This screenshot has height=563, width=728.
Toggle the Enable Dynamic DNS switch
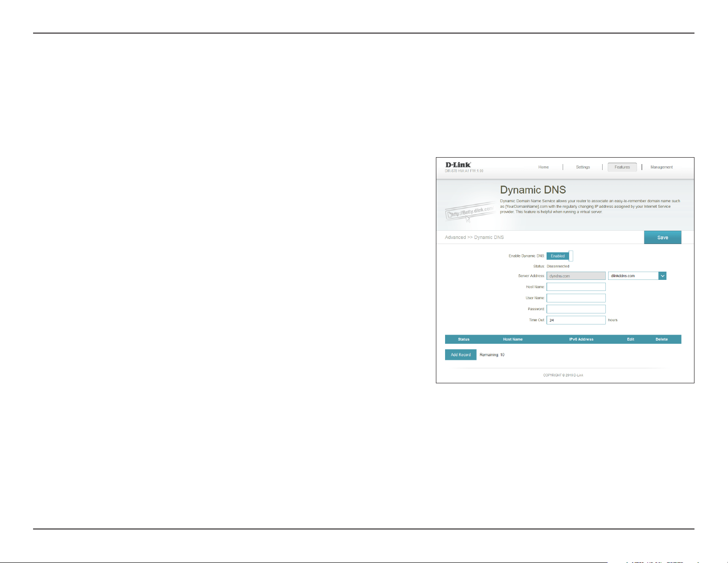560,256
